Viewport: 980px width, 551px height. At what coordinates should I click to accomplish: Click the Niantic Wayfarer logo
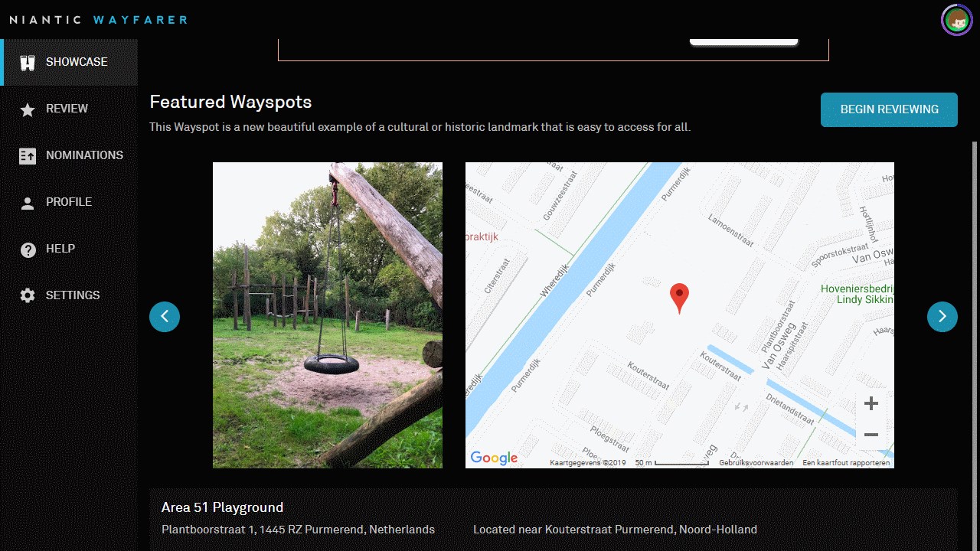point(98,20)
